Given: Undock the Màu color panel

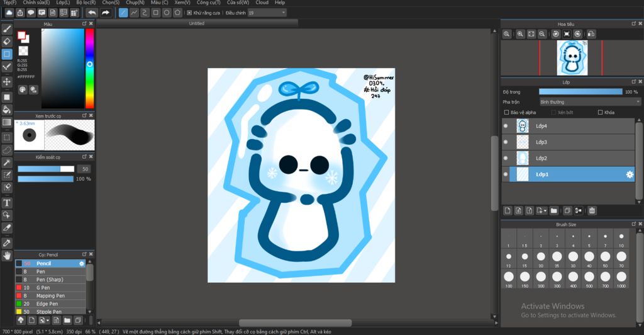Looking at the screenshot, I should (85, 24).
